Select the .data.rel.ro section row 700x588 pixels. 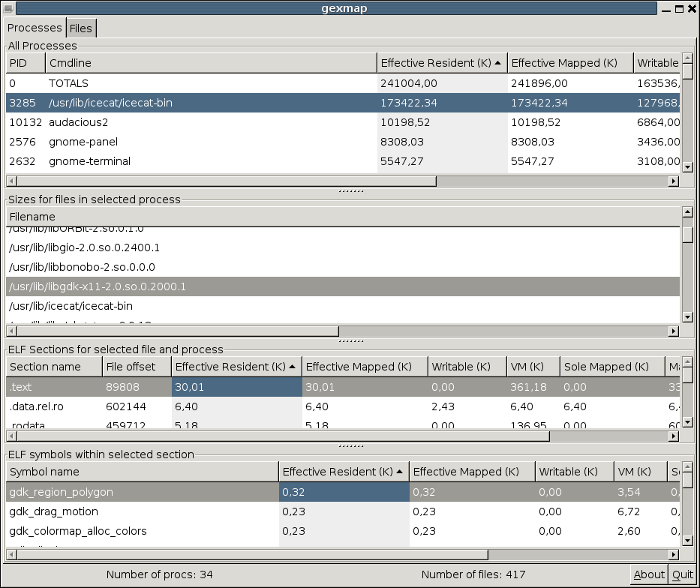(x=343, y=406)
